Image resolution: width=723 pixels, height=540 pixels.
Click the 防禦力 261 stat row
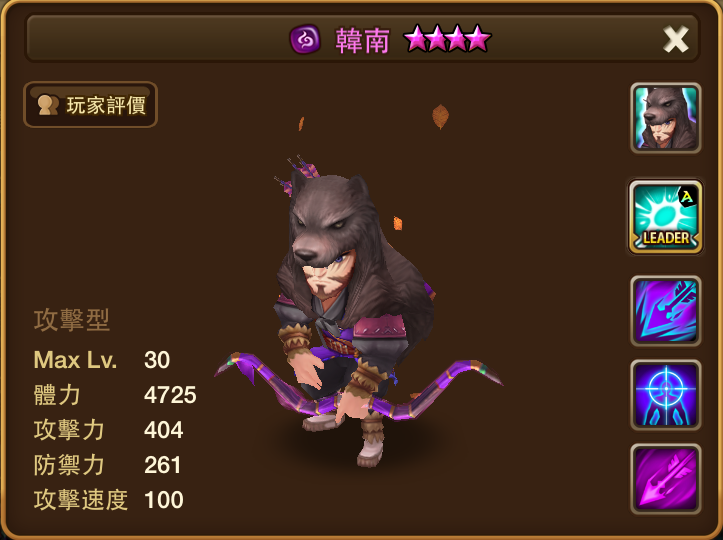pyautogui.click(x=107, y=465)
